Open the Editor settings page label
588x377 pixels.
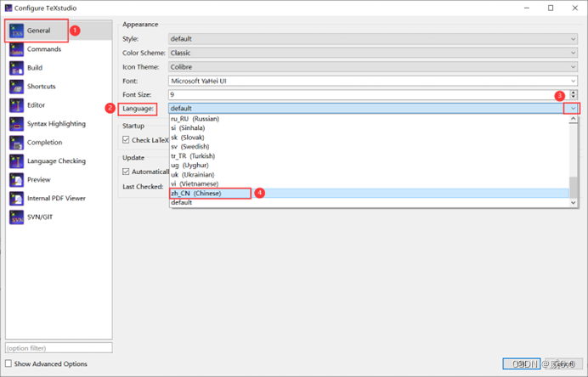point(36,105)
